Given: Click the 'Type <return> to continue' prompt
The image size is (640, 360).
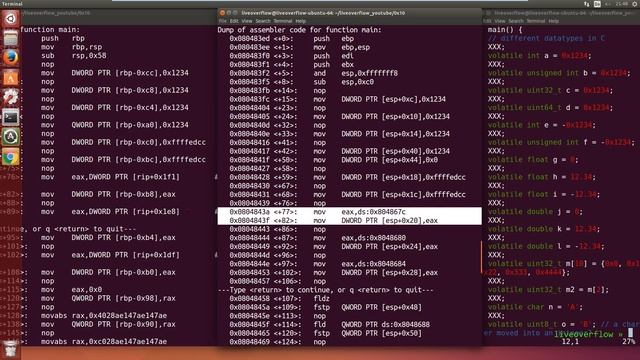Looking at the screenshot, I should point(325,290).
